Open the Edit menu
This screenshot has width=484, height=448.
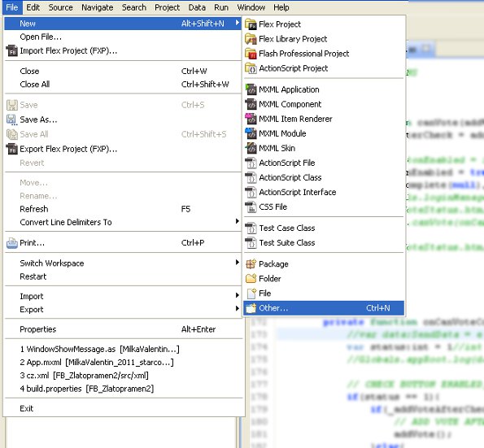33,7
